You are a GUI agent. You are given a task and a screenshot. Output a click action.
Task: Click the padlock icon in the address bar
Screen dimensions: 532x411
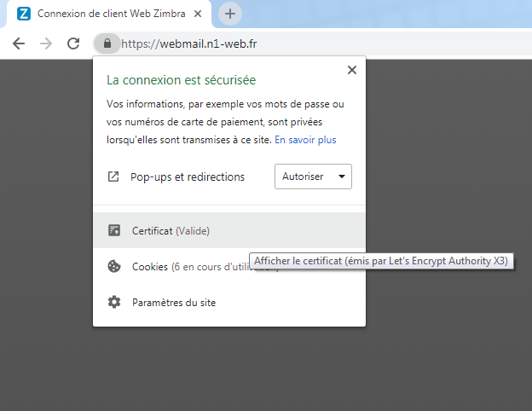click(x=106, y=43)
